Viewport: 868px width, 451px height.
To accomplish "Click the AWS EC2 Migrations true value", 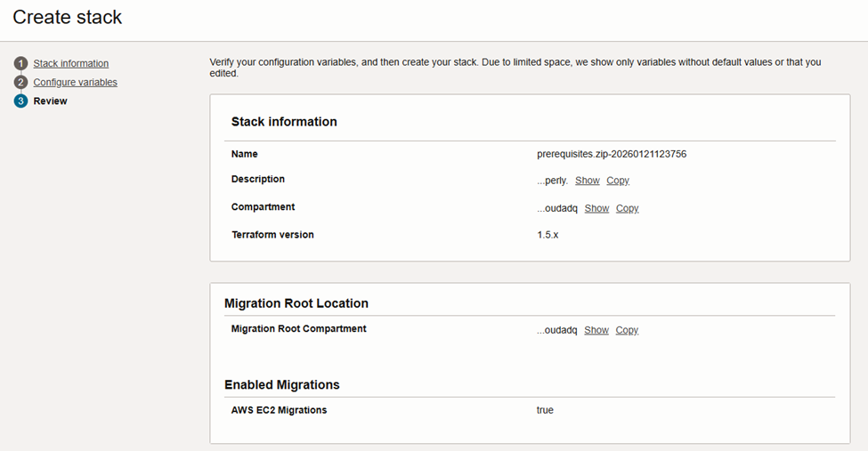I will [x=545, y=410].
